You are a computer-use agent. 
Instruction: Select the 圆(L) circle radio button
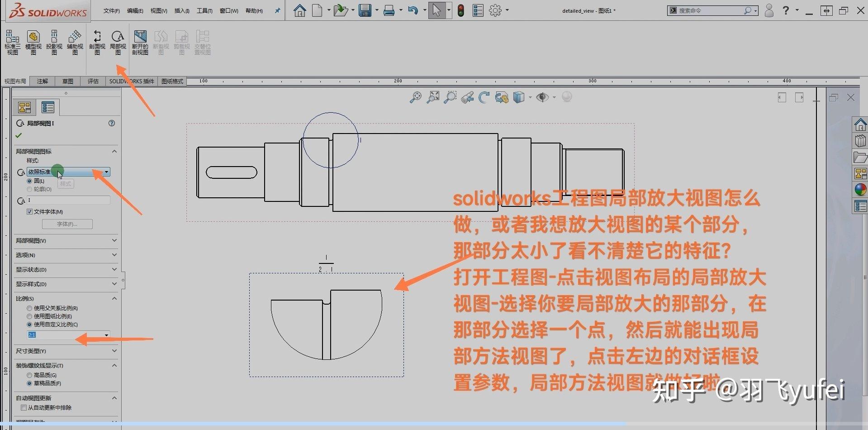29,181
